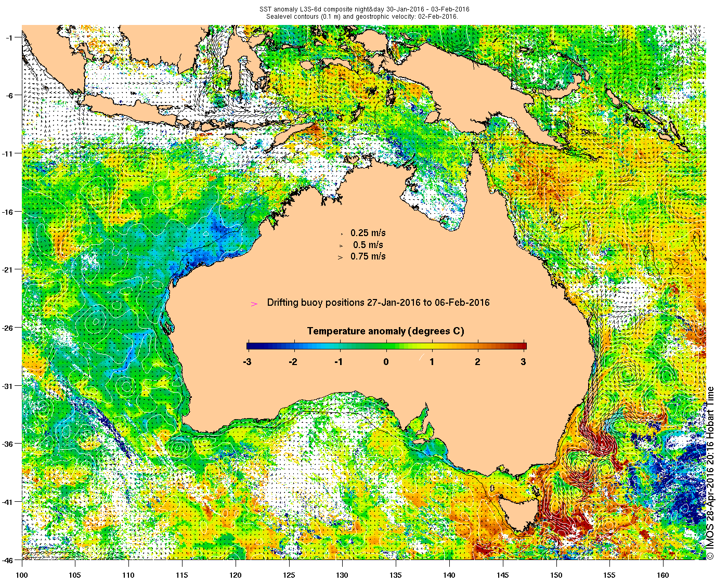This screenshot has width=728, height=585.
Task: Click the 2 color scale label
Action: 478,362
